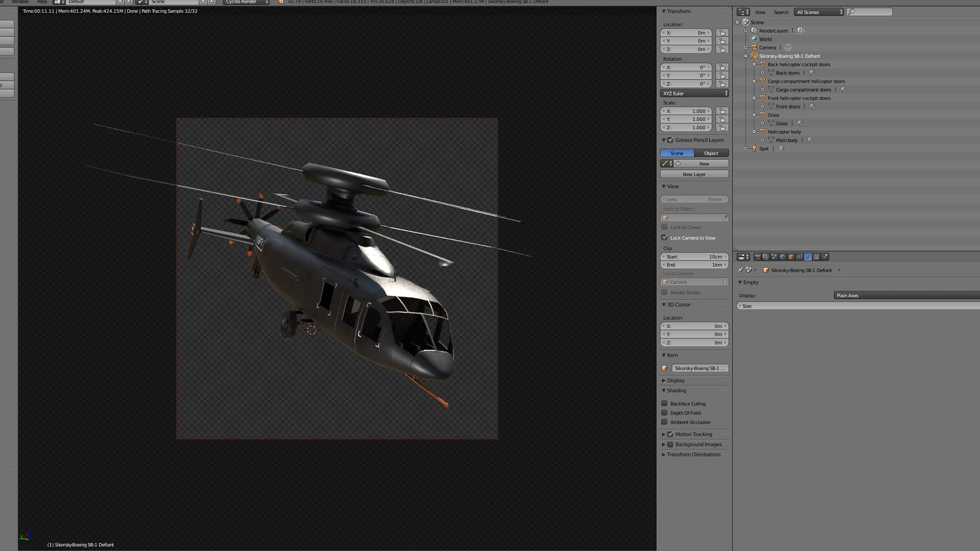Click the material icon next to Front doors
980x551 pixels.
click(x=812, y=107)
